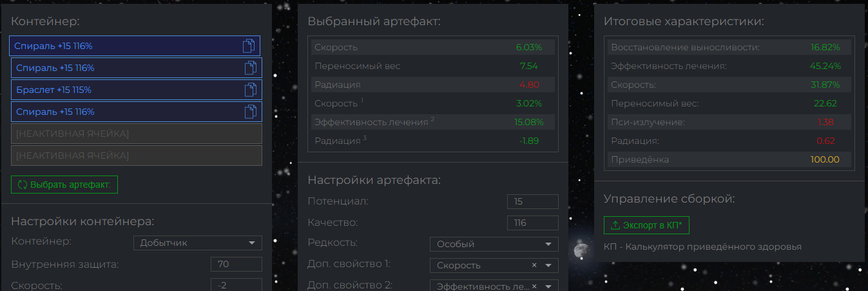Select the Браслет +15 115% container slot
Viewport: 868px width, 291px height.
[x=137, y=90]
